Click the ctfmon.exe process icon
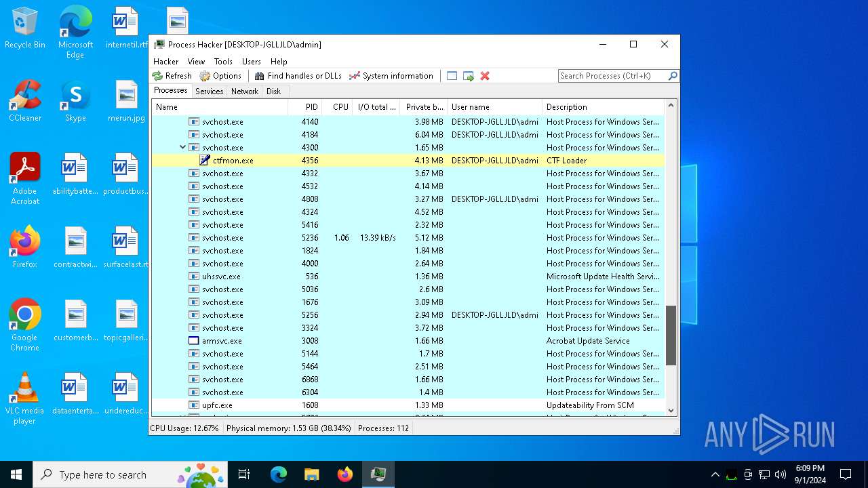The width and height of the screenshot is (868, 488). (205, 161)
